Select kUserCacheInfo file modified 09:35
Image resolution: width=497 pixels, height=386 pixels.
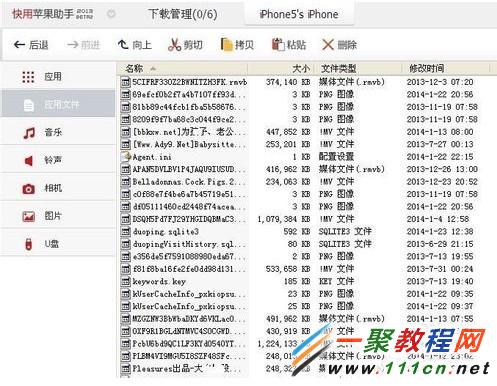tap(188, 294)
